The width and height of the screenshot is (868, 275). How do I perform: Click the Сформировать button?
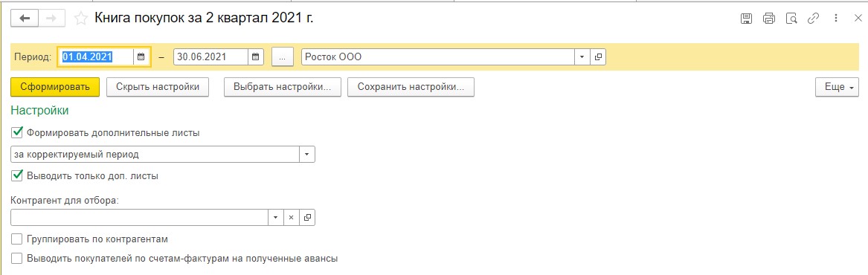(55, 87)
